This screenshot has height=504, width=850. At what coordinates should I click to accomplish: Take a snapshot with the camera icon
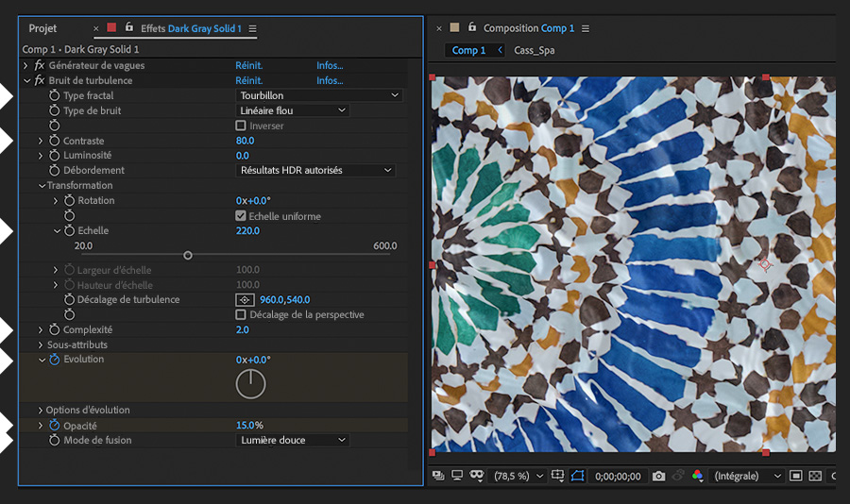(659, 477)
